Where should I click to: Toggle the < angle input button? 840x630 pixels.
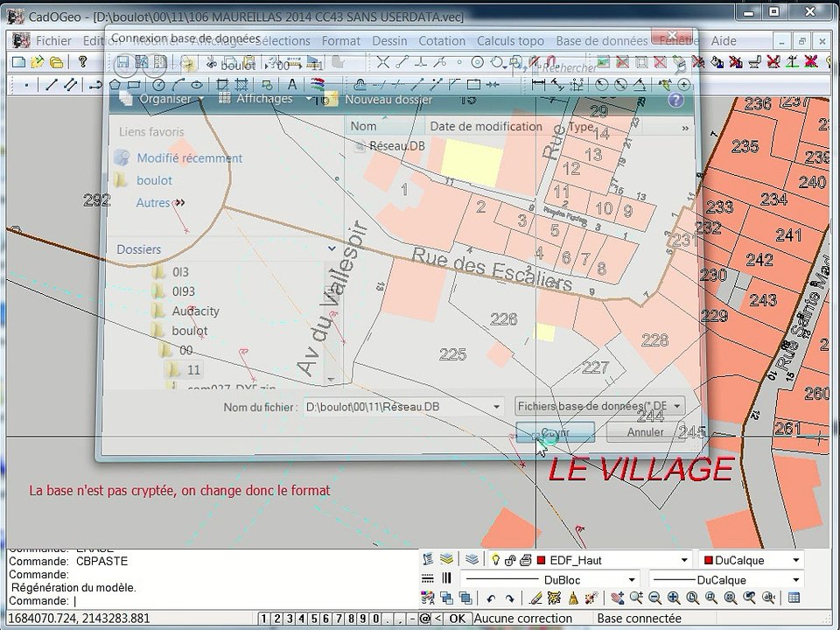[437, 619]
